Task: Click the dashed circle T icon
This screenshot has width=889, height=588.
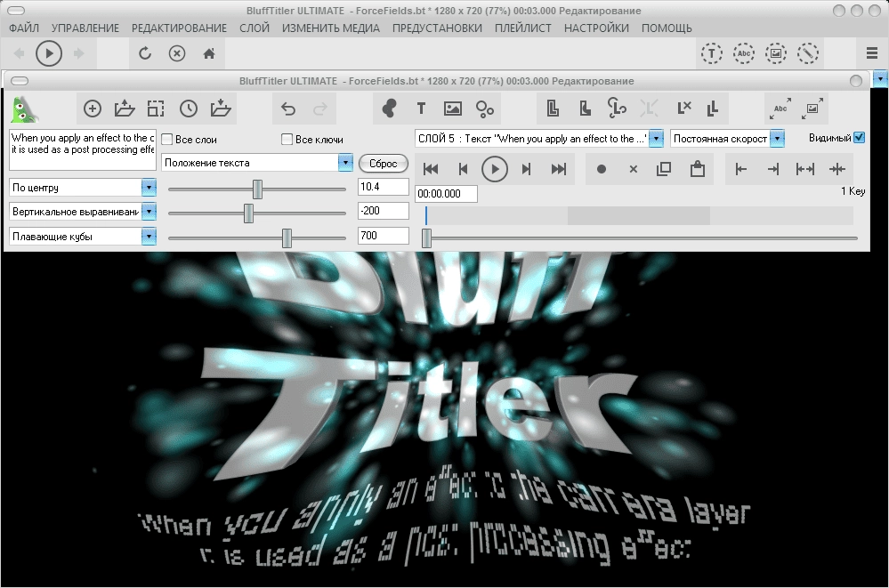Action: tap(712, 53)
